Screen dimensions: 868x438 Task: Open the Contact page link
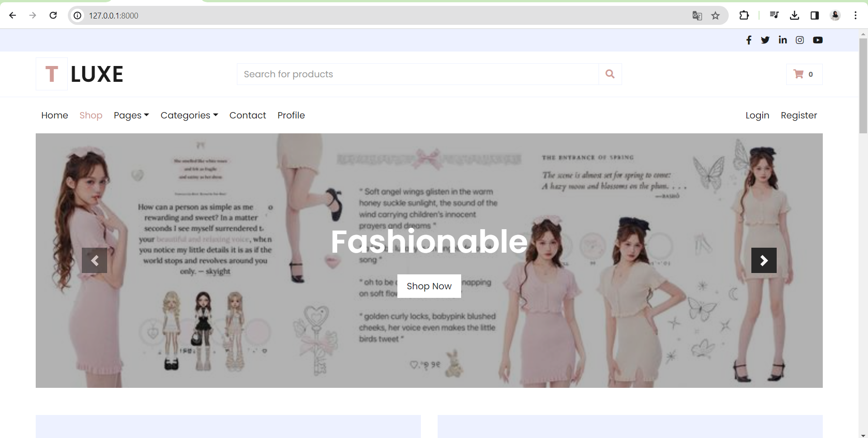point(247,115)
